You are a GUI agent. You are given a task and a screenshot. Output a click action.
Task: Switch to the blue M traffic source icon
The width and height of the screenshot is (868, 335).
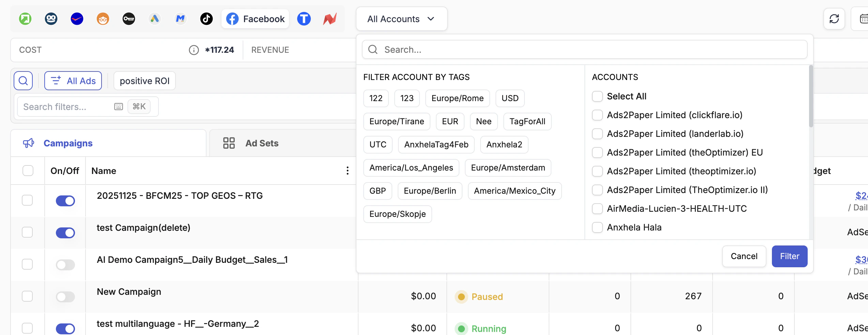pos(181,19)
